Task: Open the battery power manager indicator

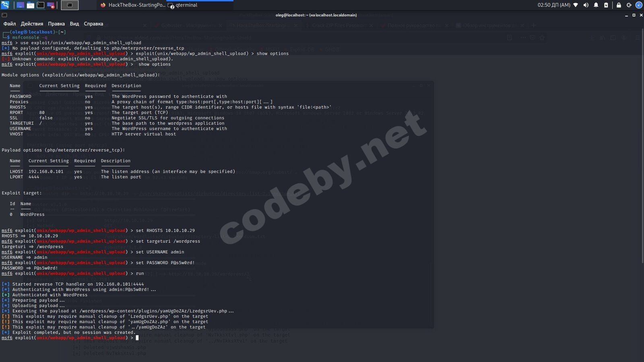Action: [606, 5]
